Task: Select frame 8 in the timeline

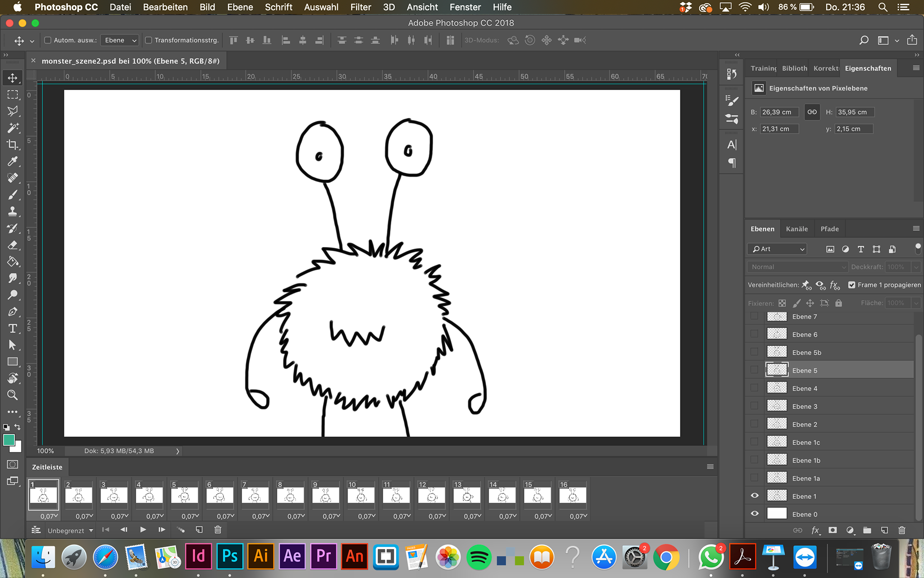Action: (290, 495)
